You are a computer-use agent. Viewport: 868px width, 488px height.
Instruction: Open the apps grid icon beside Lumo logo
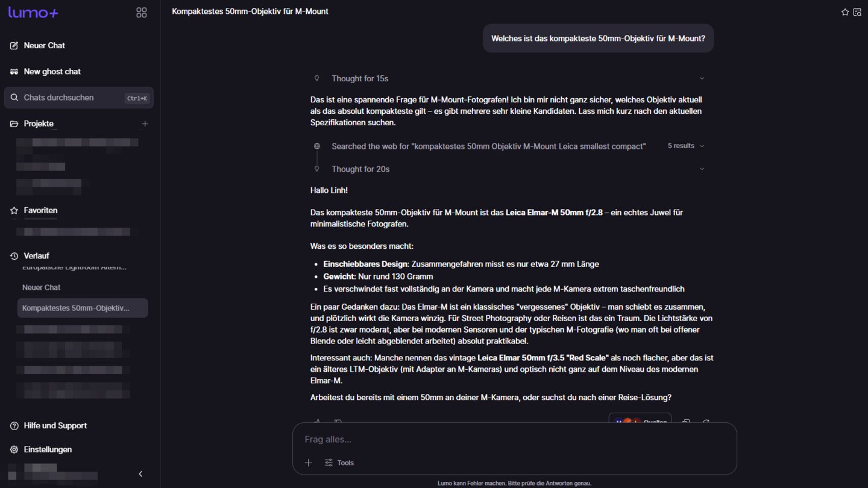coord(142,13)
